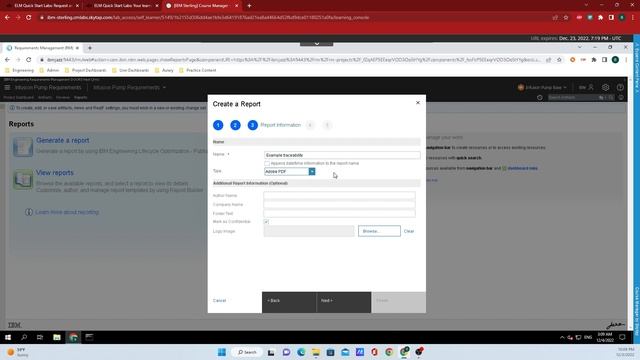Open the Admin bookmarks folder
This screenshot has width=640, height=360.
[49, 70]
